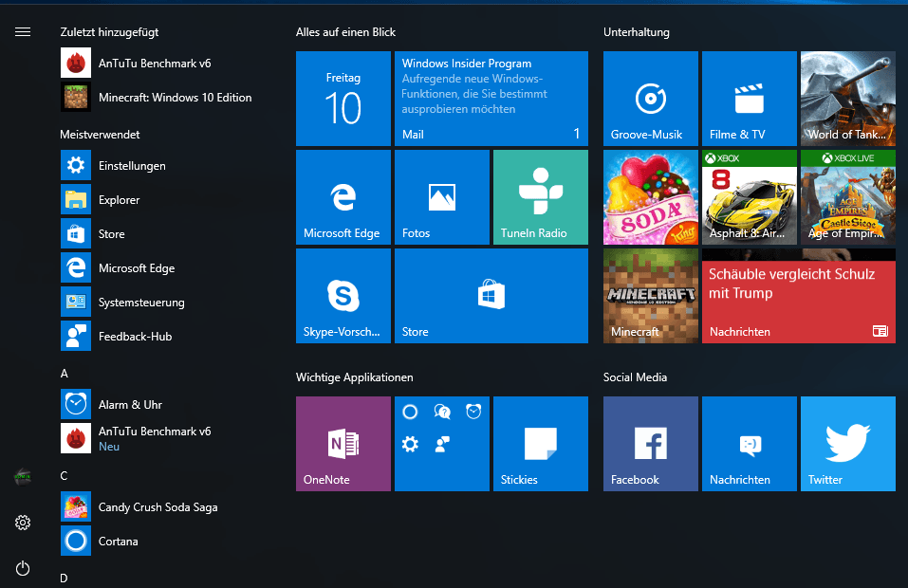The image size is (908, 588).
Task: Open the red Nachrichten news tile
Action: point(799,296)
